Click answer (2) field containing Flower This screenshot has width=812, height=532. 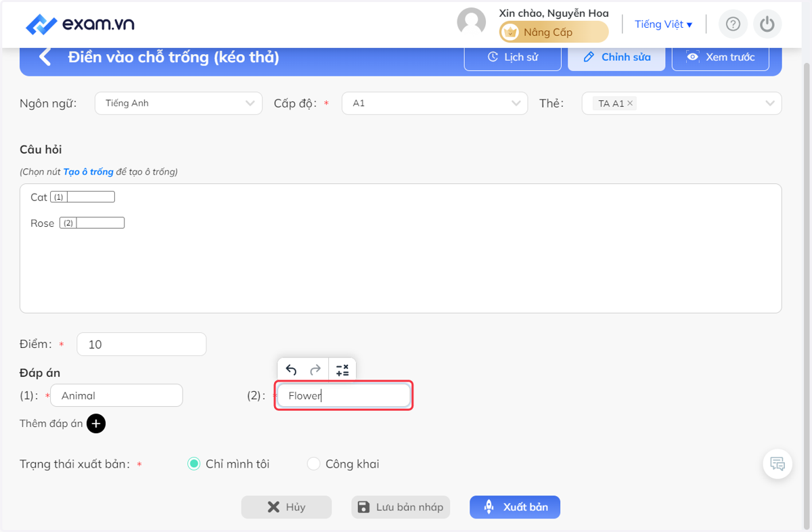point(344,395)
